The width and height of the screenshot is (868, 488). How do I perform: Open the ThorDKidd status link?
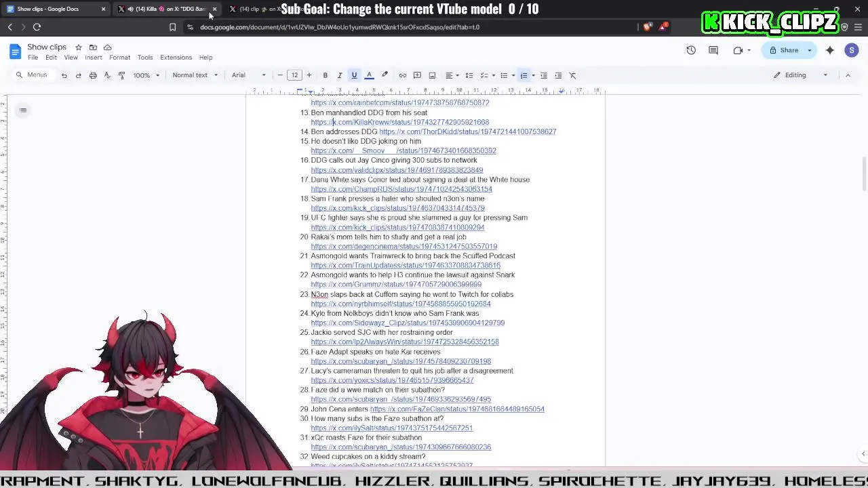click(468, 131)
